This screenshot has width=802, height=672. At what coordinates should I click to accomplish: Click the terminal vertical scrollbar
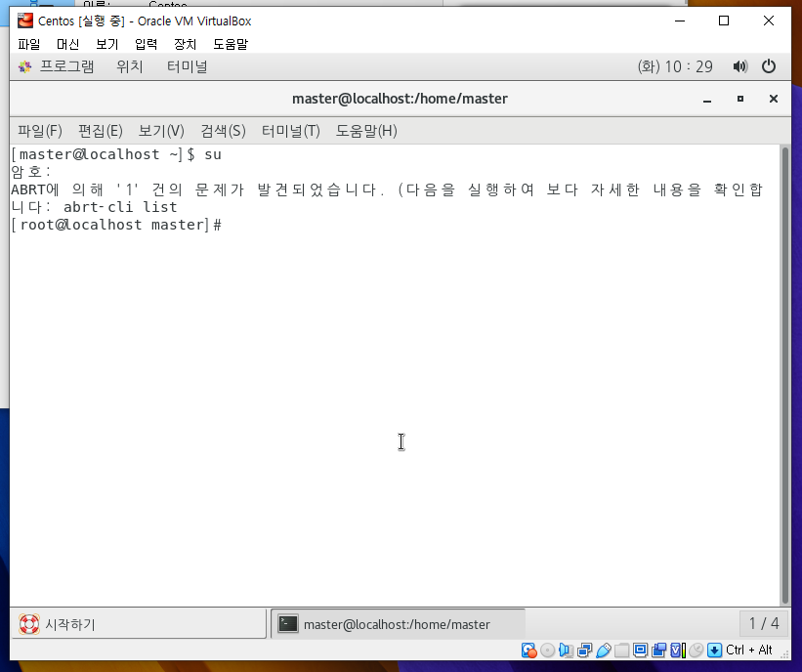785,376
